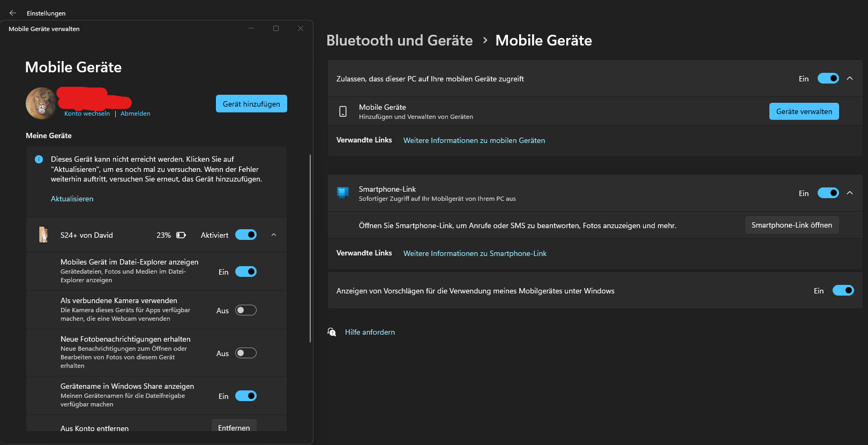The image size is (868, 445).
Task: Click the lion profile picture
Action: point(41,103)
